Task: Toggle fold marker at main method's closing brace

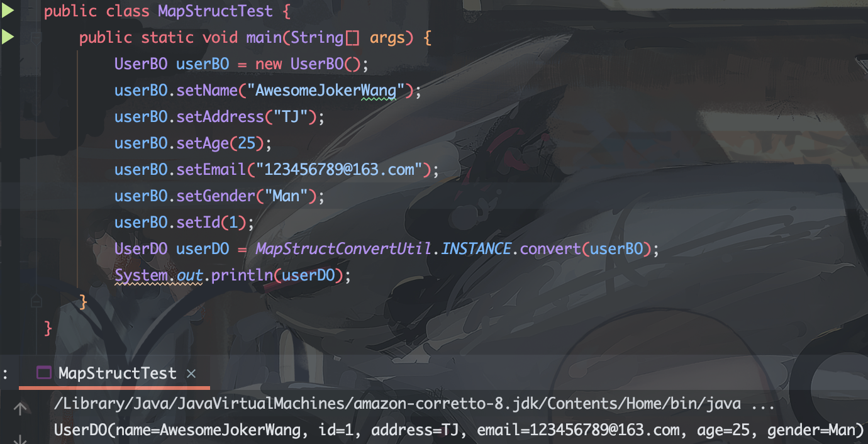Action: [36, 301]
